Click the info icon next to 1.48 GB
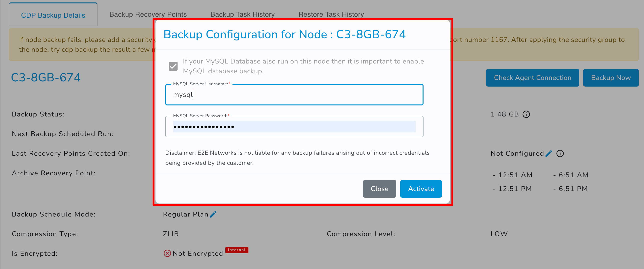The image size is (644, 269). 526,114
